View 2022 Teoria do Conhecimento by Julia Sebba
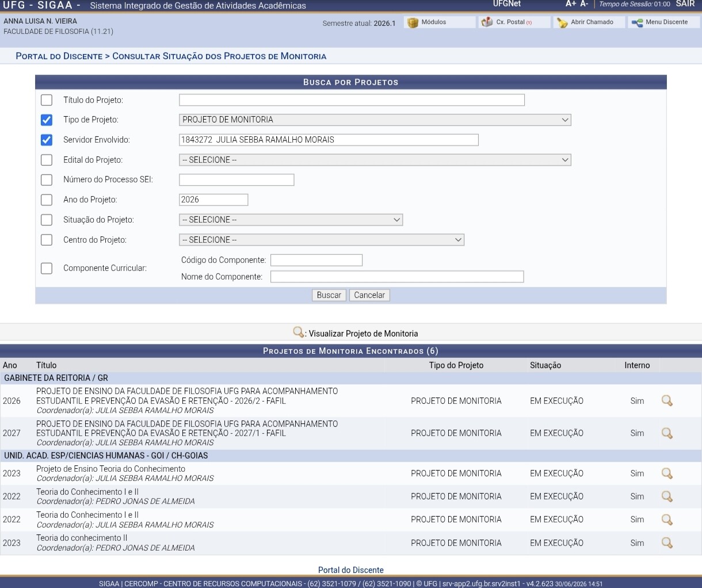Viewport: 702px width, 588px height. pos(667,520)
